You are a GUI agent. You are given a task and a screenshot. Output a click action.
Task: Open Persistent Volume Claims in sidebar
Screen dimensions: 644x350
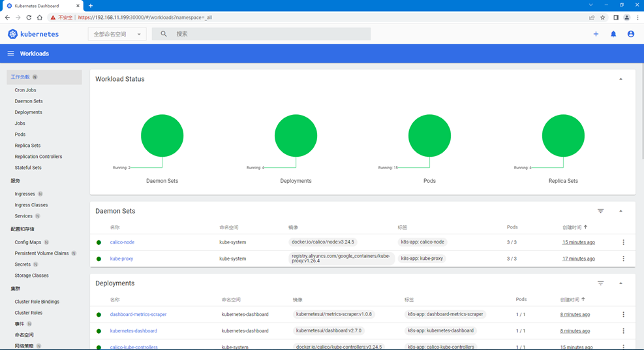42,253
